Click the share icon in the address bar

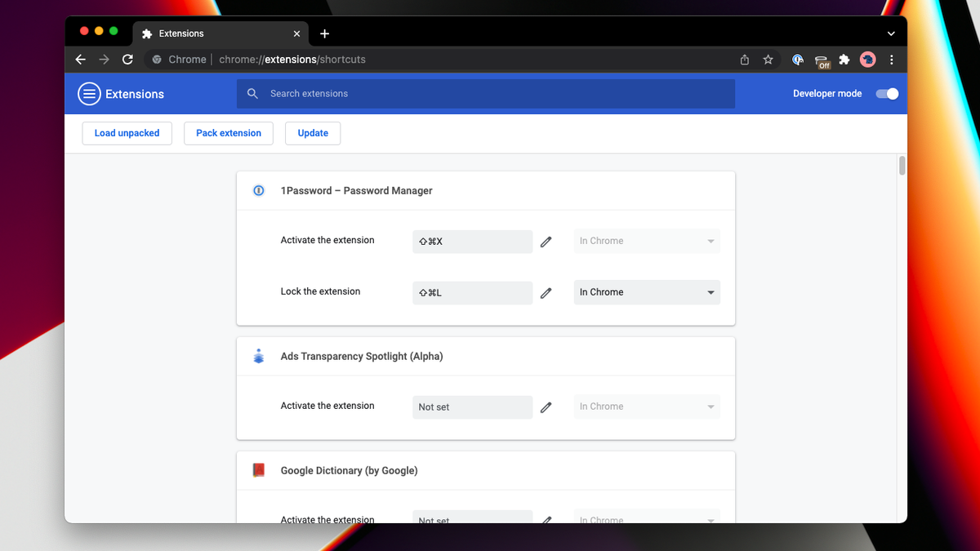point(744,59)
